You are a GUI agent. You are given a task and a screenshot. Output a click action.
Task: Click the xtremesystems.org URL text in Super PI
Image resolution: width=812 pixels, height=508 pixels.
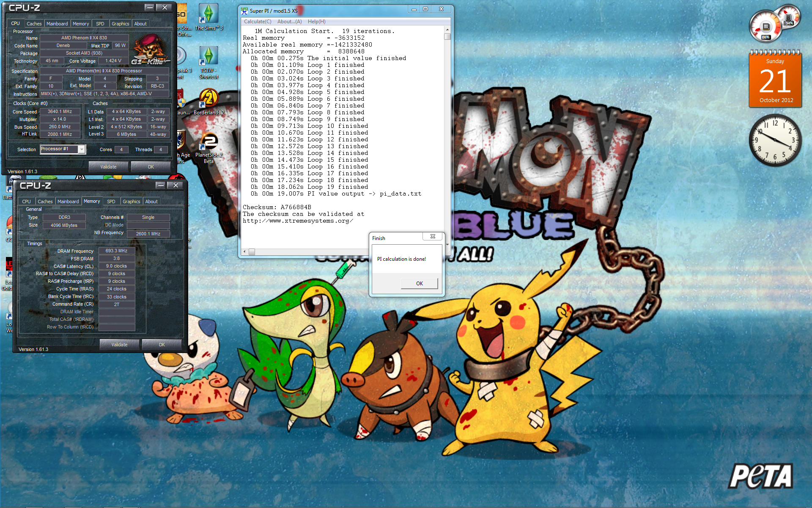(298, 221)
